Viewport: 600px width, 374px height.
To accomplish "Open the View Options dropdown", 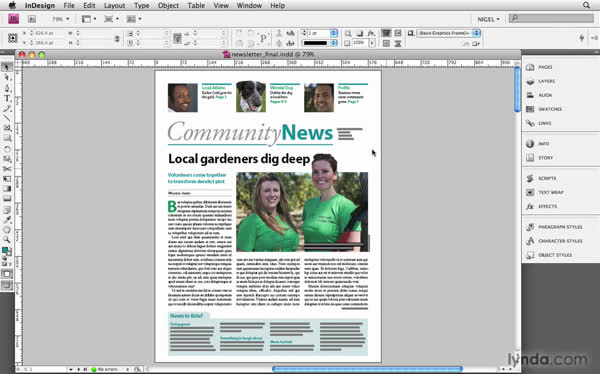I will [89, 19].
